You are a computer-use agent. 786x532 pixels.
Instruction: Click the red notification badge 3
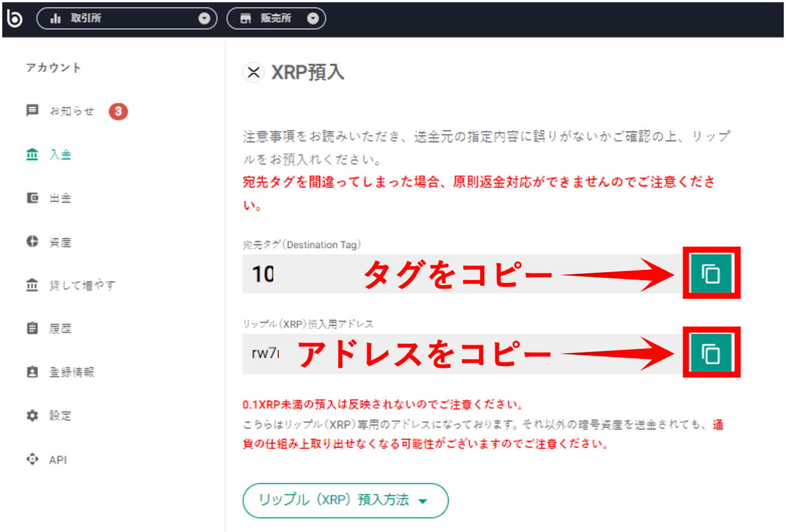(118, 111)
